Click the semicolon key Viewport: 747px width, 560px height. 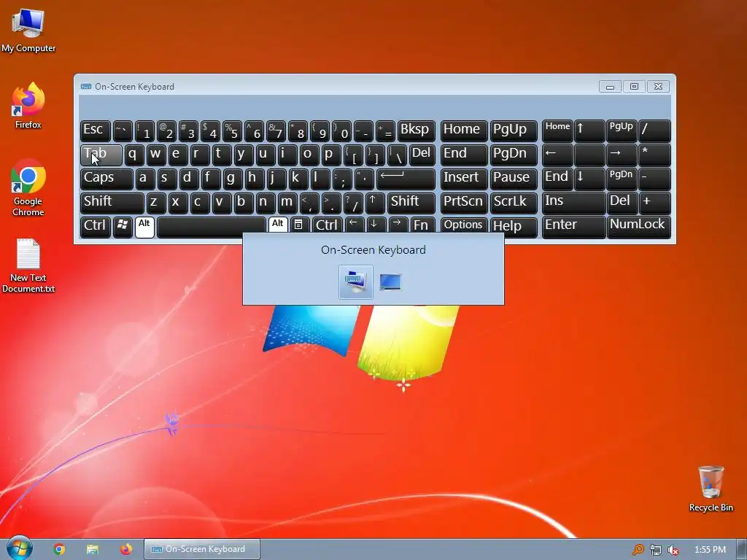[342, 179]
